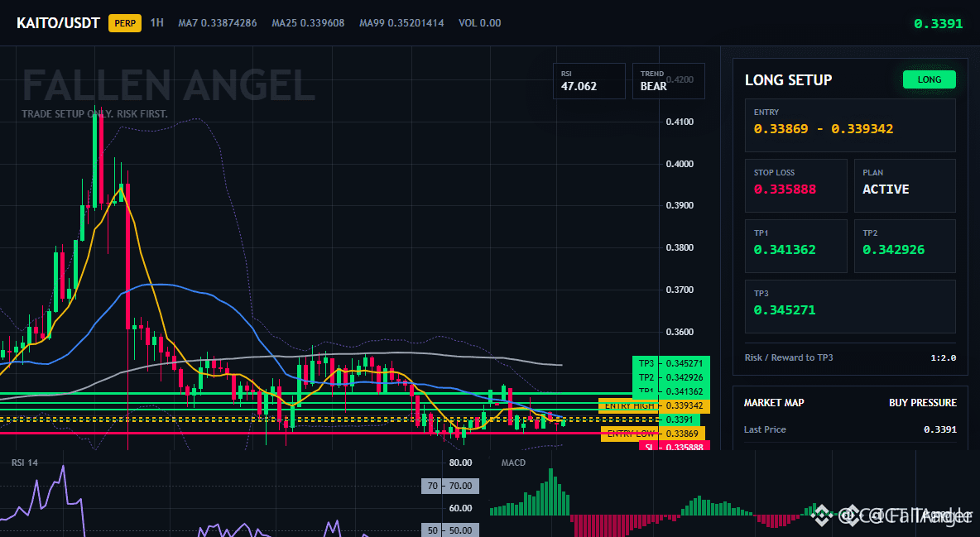
Task: Click the MA7 0.33874286 indicator readout
Action: (x=218, y=22)
